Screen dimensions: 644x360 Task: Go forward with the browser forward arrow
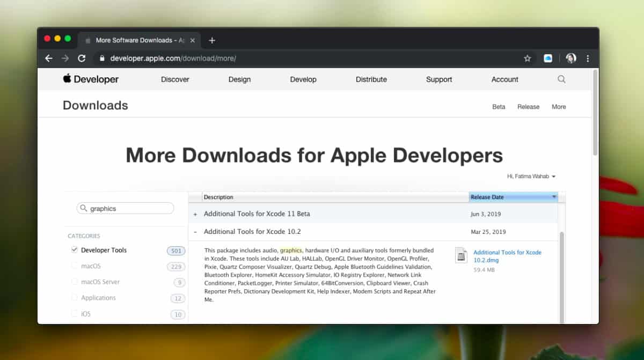(x=65, y=58)
